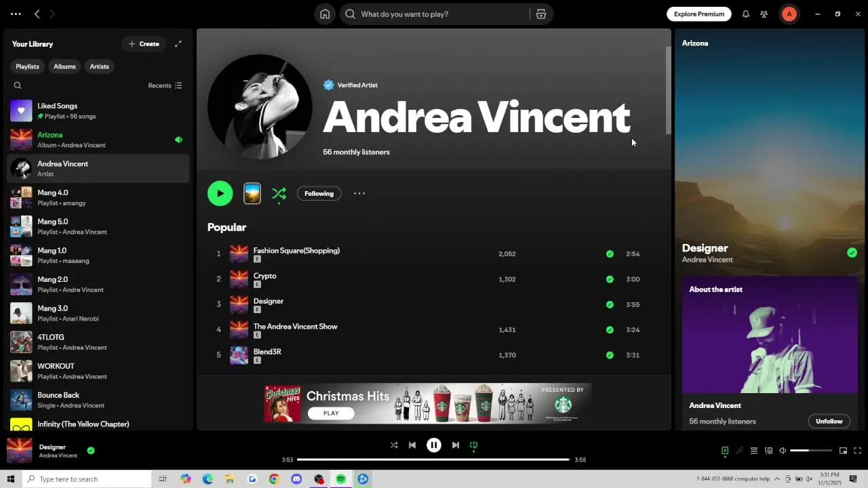
Task: Click PLAY on Christmas Hits banner
Action: pyautogui.click(x=331, y=413)
